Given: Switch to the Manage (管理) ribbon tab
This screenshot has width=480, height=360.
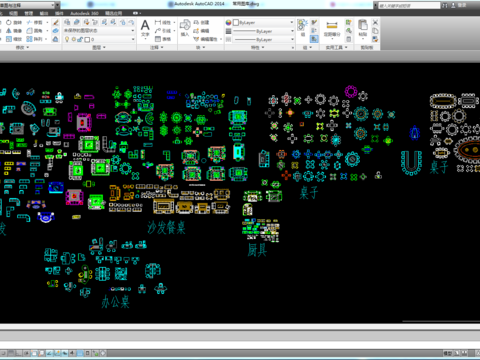Looking at the screenshot, I should tap(29, 13).
